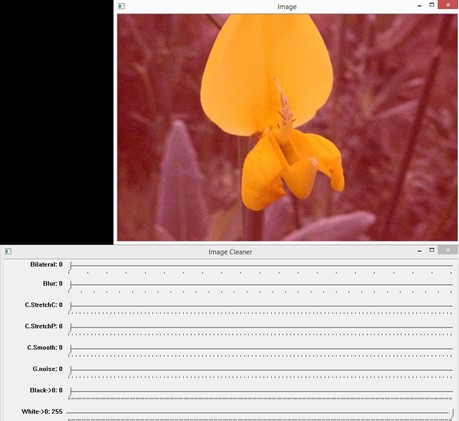
Task: Click the "C.StretchC: 0" label
Action: coord(43,305)
